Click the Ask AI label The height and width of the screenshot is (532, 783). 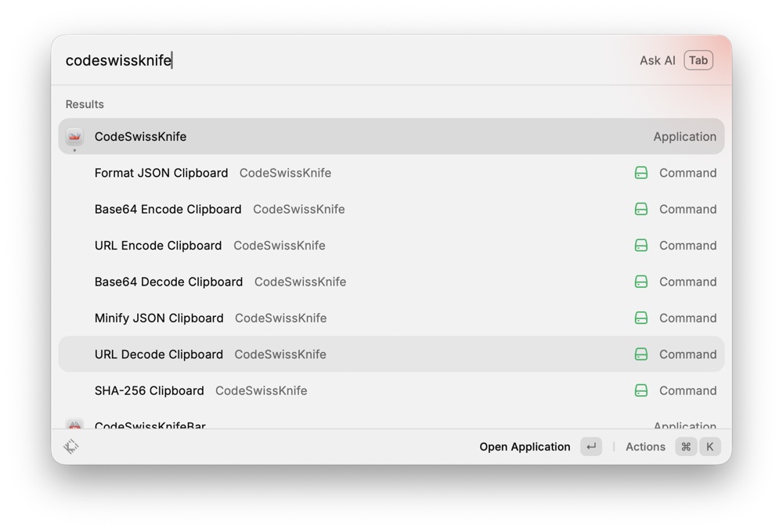pyautogui.click(x=657, y=60)
